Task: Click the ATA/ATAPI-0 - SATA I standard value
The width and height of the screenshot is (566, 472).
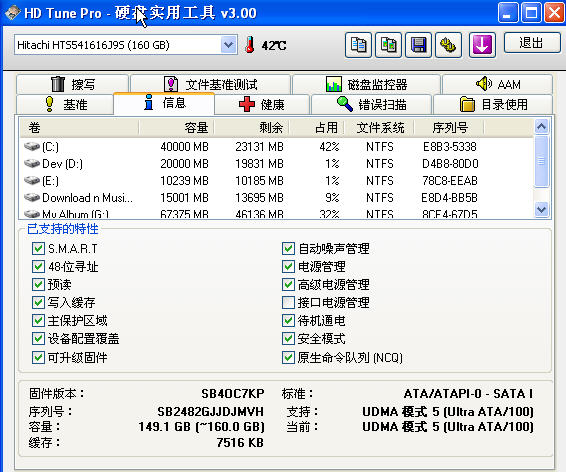Action: 469,393
